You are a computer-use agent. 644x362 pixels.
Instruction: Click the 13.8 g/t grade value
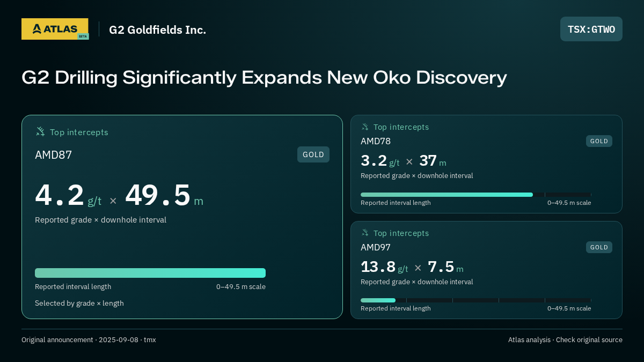click(x=384, y=267)
